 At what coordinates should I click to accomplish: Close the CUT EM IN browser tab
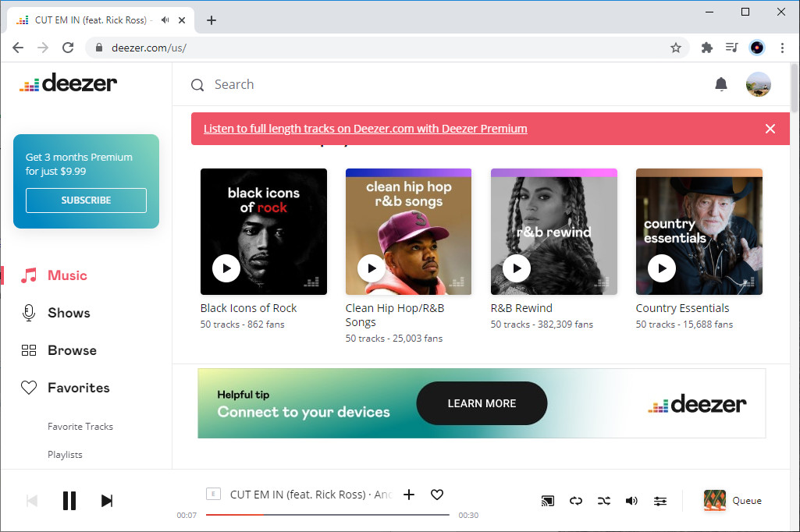(182, 20)
